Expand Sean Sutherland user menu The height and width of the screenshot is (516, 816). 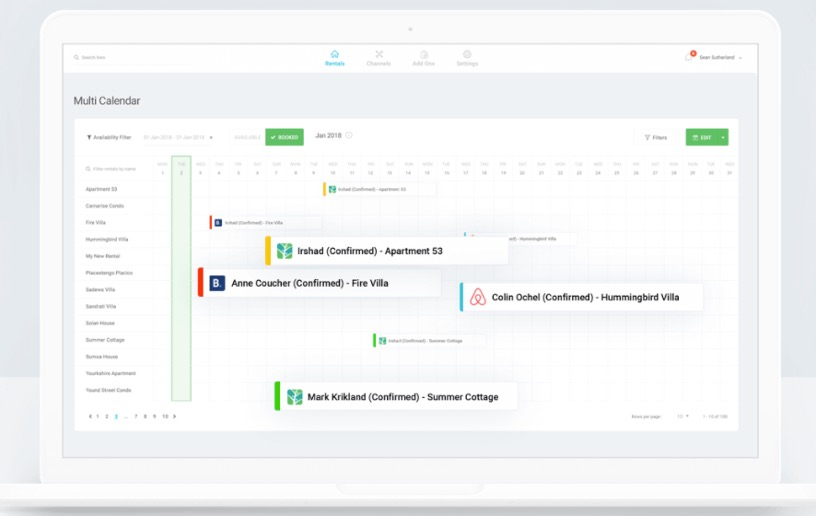click(720, 57)
